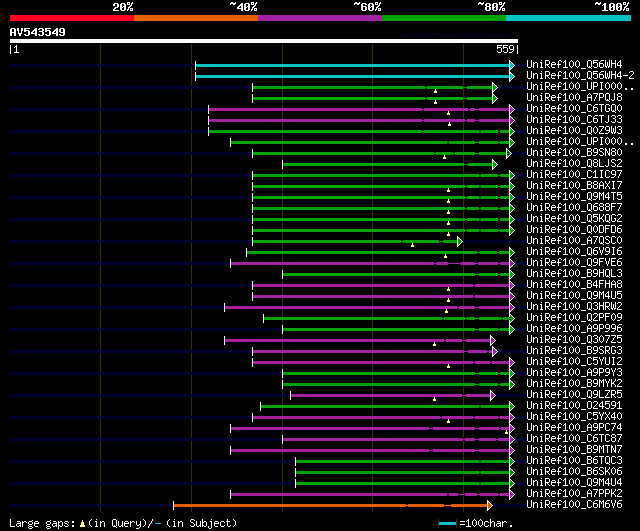Screen dimensions: 640x531
Task: Select the UniRef100_A7QSC0 label
Action: coord(574,241)
